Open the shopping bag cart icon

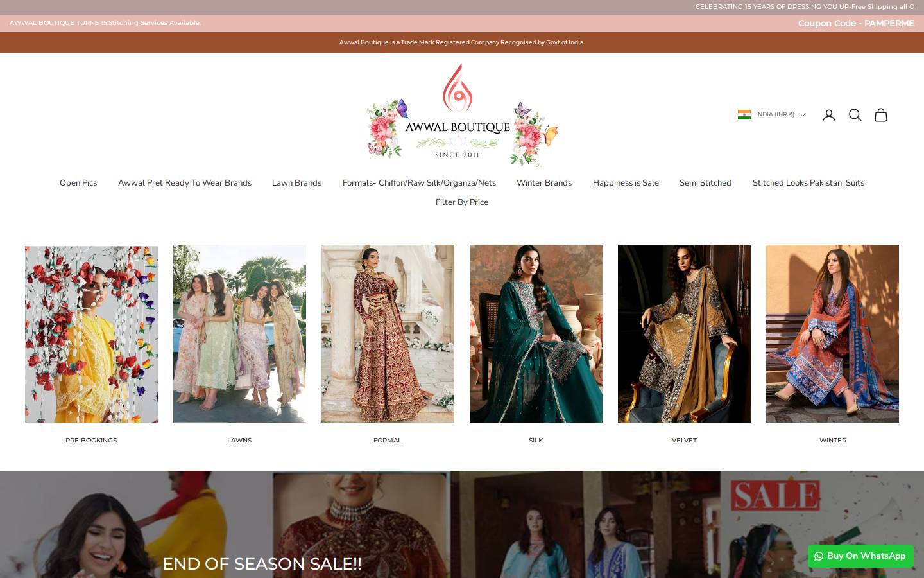coord(881,115)
